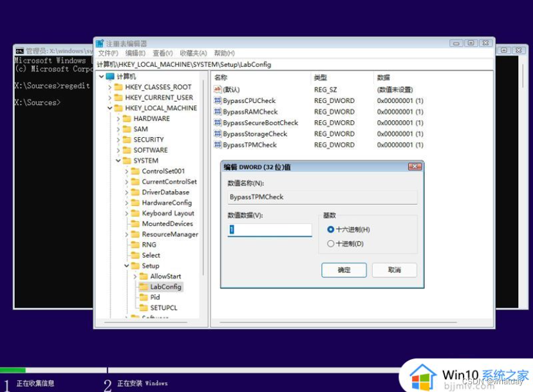Expand the AllowStart key
533x392 pixels.
pyautogui.click(x=135, y=277)
